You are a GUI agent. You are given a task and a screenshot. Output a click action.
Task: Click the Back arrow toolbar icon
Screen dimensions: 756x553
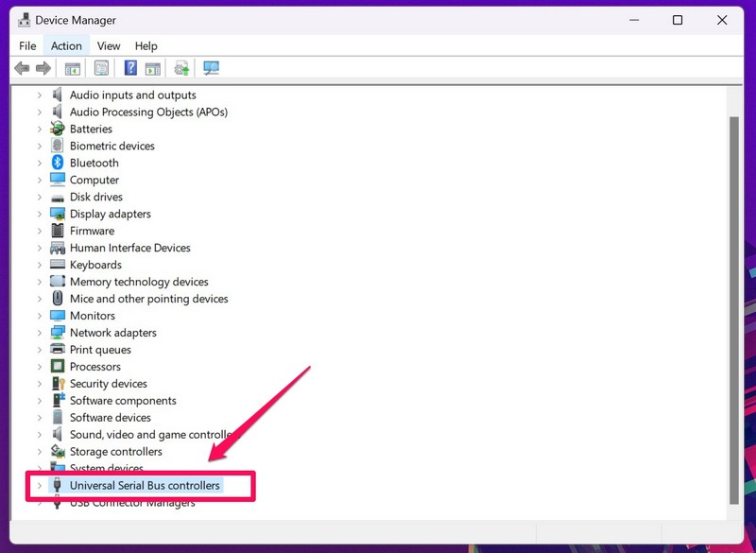click(x=22, y=68)
